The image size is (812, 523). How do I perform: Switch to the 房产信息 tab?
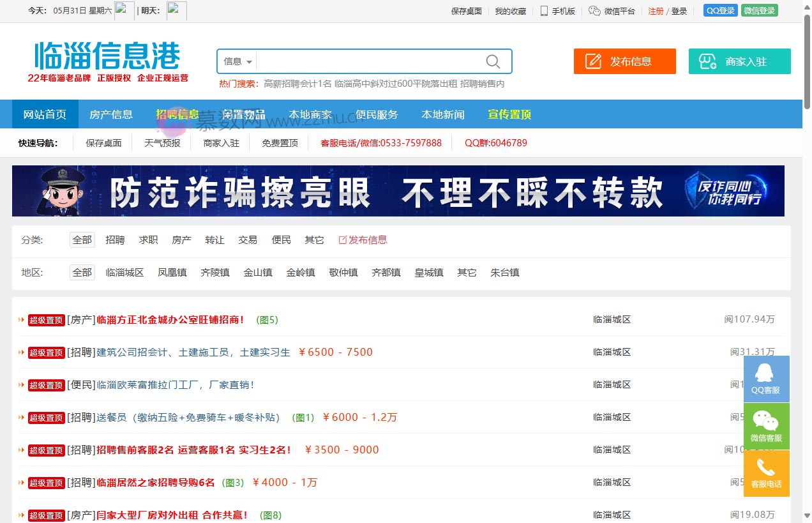111,114
